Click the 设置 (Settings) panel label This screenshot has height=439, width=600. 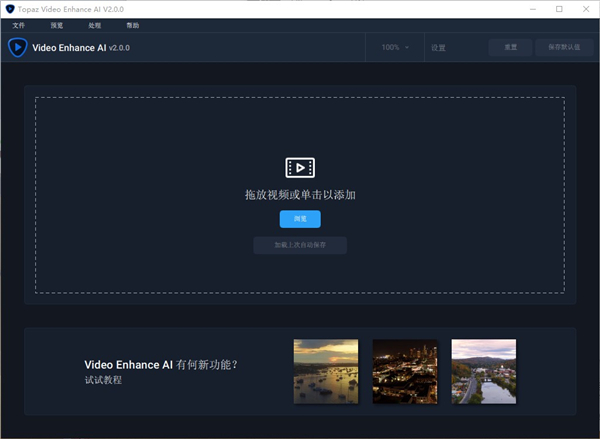(438, 47)
